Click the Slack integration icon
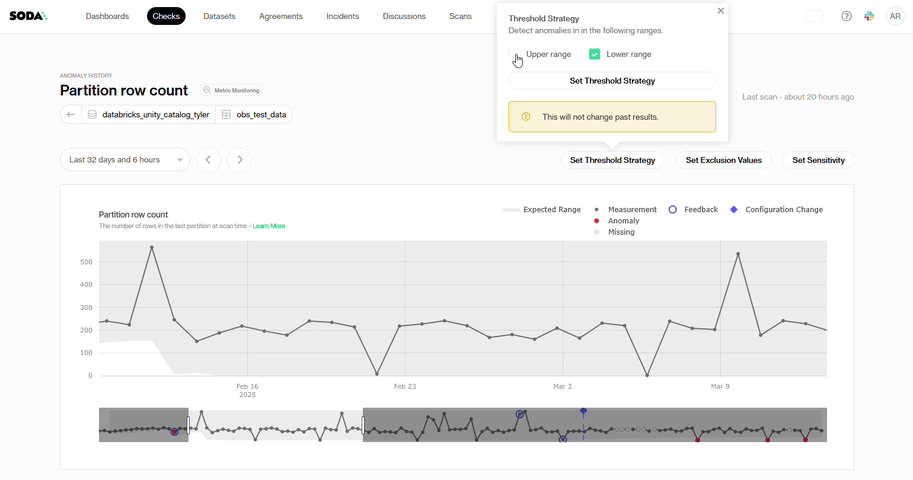Screen dimensions: 913x480 [x=869, y=16]
